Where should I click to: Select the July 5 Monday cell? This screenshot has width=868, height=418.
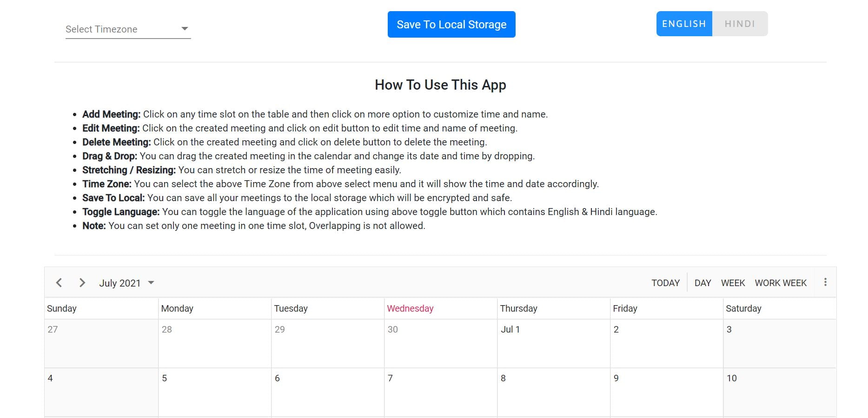(214, 394)
